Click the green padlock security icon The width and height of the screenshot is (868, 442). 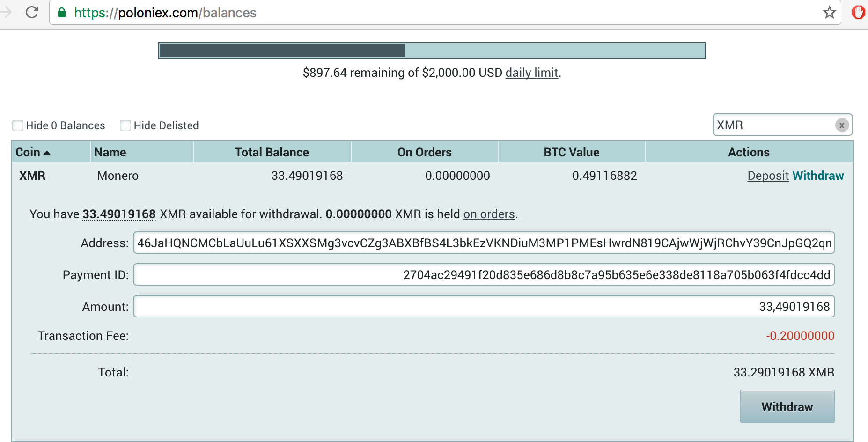62,13
